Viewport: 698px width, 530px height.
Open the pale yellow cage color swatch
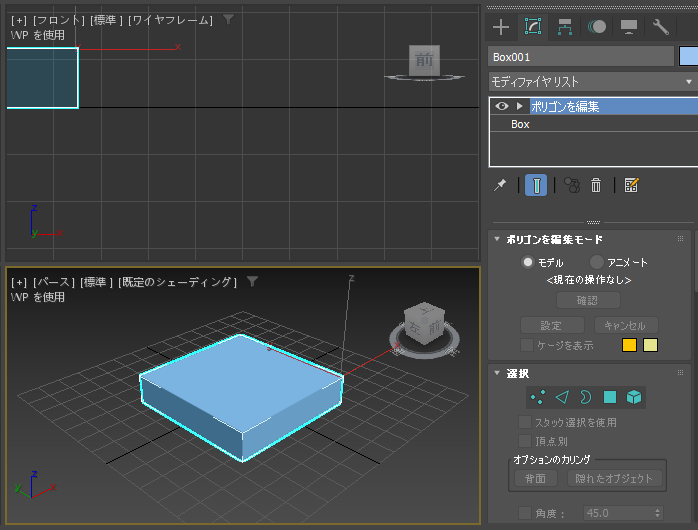tap(650, 345)
